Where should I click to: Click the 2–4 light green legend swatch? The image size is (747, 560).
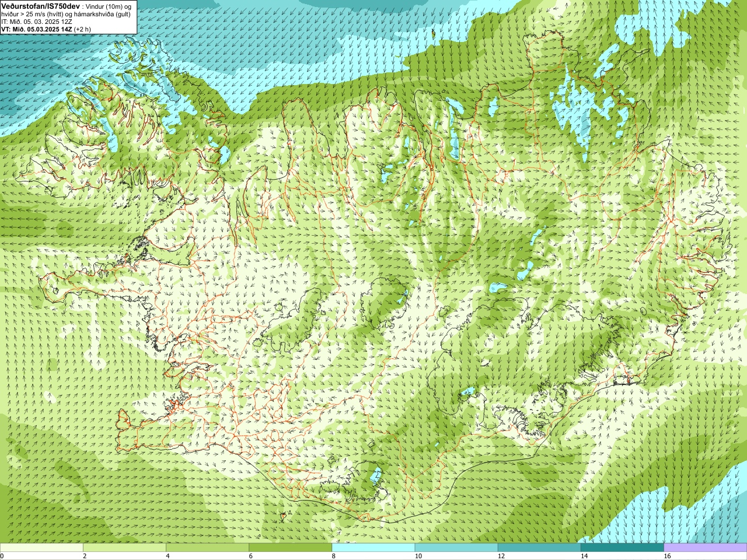(124, 548)
